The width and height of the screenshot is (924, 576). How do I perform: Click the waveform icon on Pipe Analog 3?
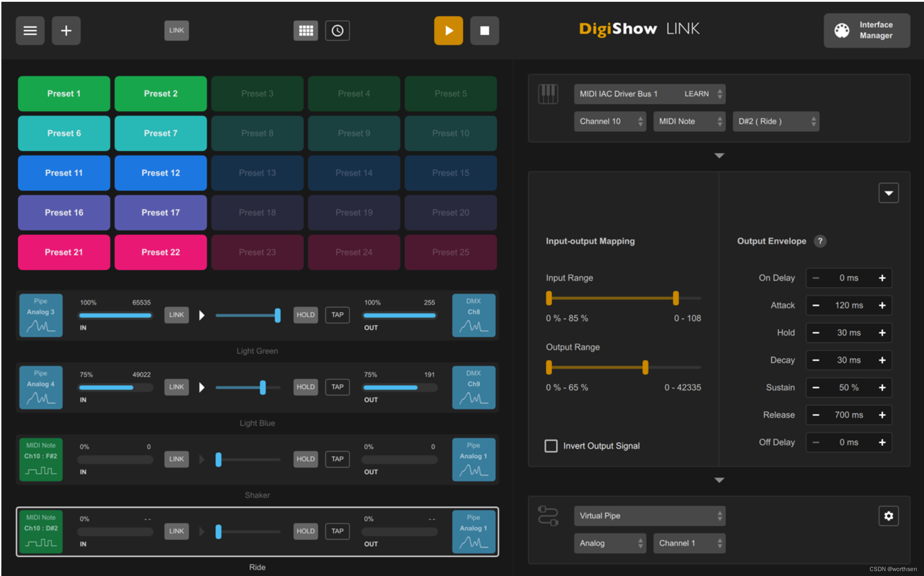(41, 327)
